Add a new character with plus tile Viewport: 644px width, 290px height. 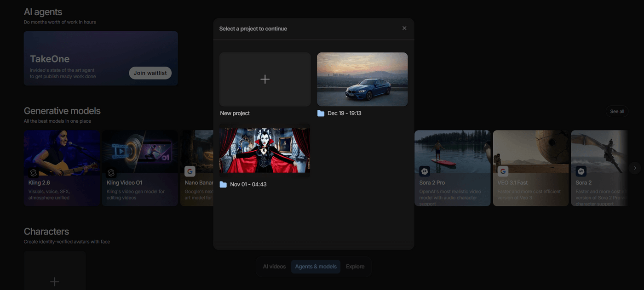55,281
